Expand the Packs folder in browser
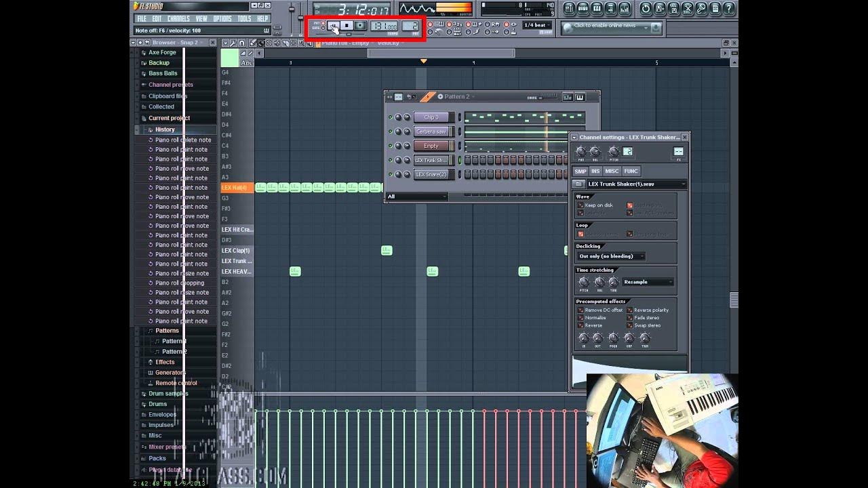This screenshot has width=868, height=488. (157, 458)
